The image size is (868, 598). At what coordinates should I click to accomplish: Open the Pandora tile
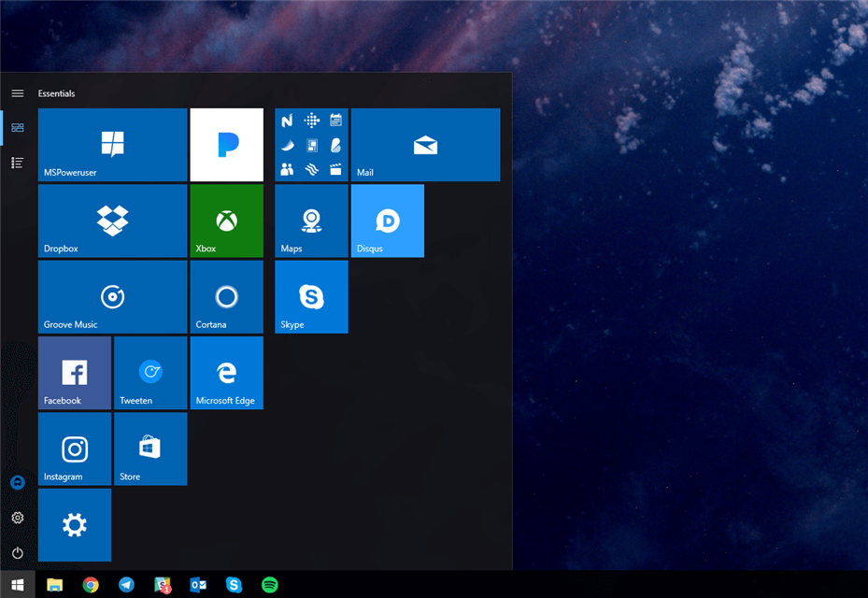tap(226, 145)
